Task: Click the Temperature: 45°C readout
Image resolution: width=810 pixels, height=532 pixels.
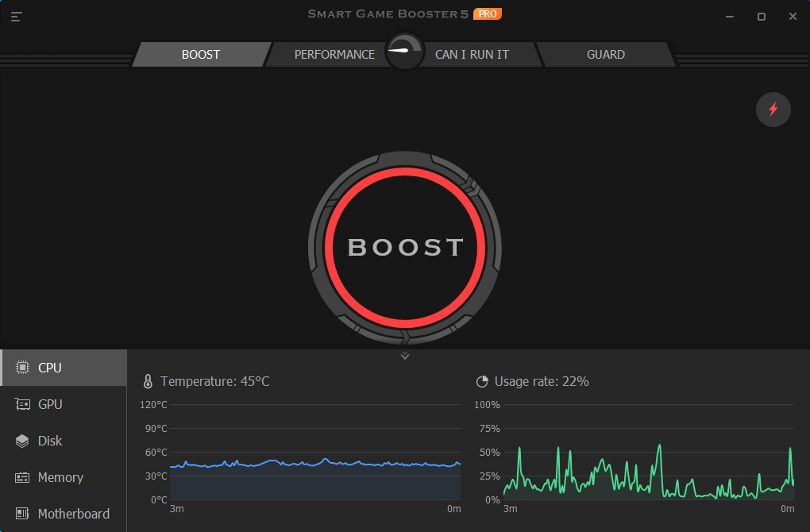Action: (213, 381)
